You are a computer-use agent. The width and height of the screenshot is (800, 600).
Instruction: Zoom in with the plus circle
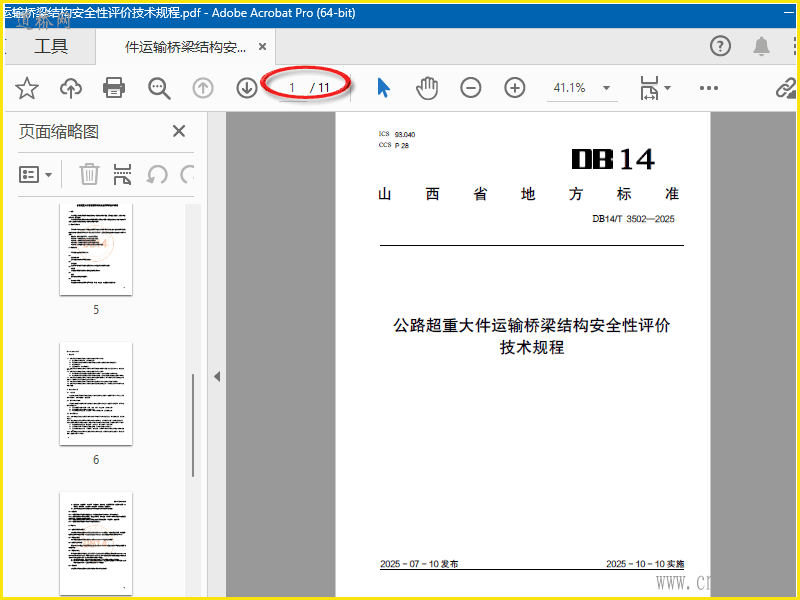515,88
